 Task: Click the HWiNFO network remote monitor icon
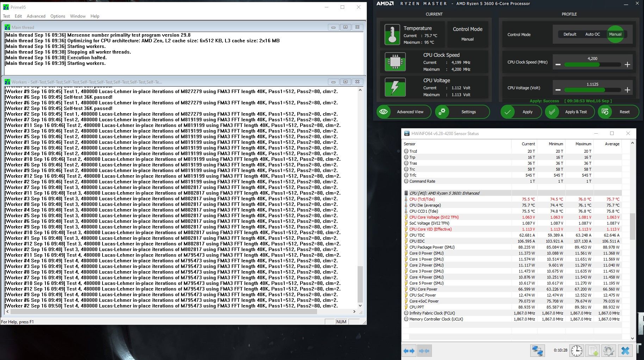tap(538, 351)
